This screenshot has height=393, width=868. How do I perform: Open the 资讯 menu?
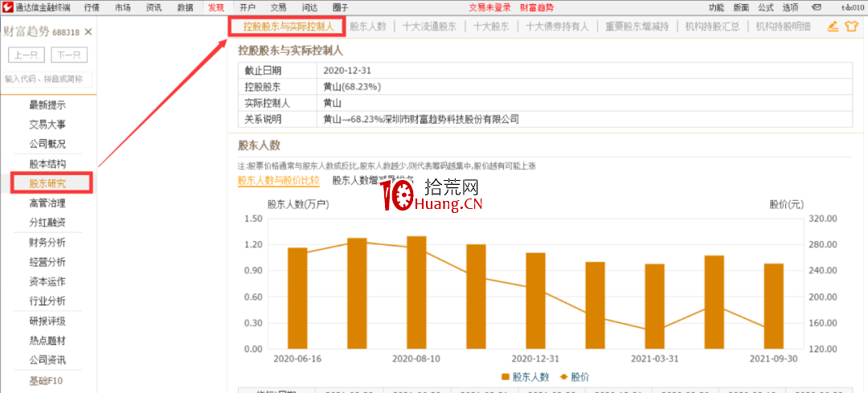coord(154,7)
